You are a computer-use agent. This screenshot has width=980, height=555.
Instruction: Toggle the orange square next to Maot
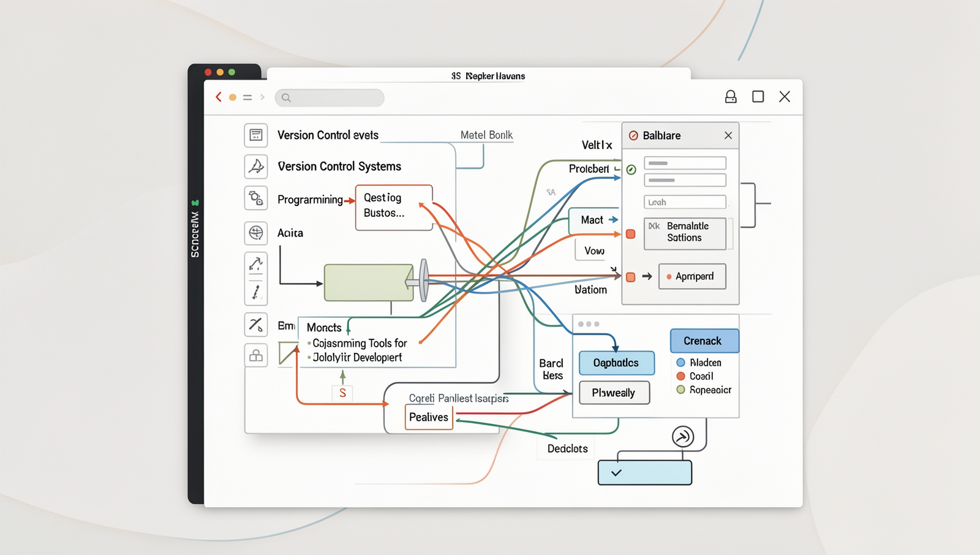click(x=630, y=234)
